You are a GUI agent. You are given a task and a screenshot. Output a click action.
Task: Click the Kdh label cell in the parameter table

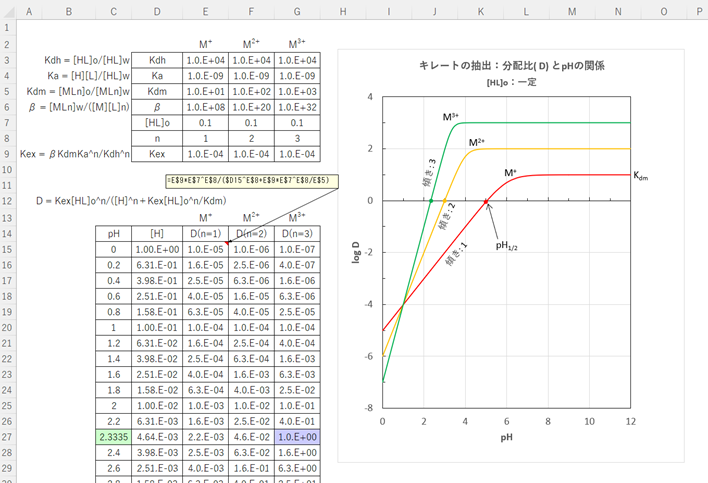point(157,60)
